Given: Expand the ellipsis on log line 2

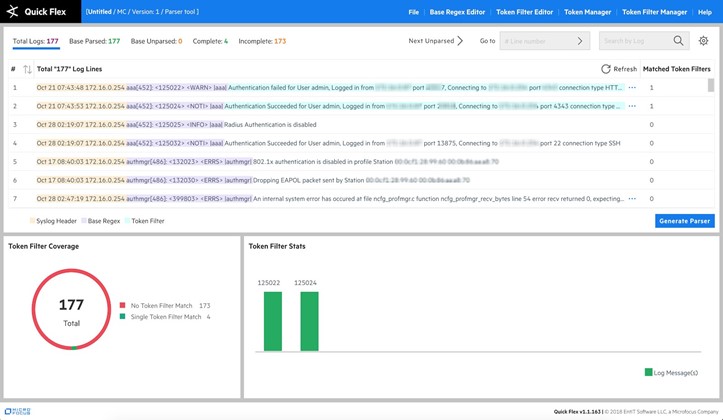Looking at the screenshot, I should point(632,106).
